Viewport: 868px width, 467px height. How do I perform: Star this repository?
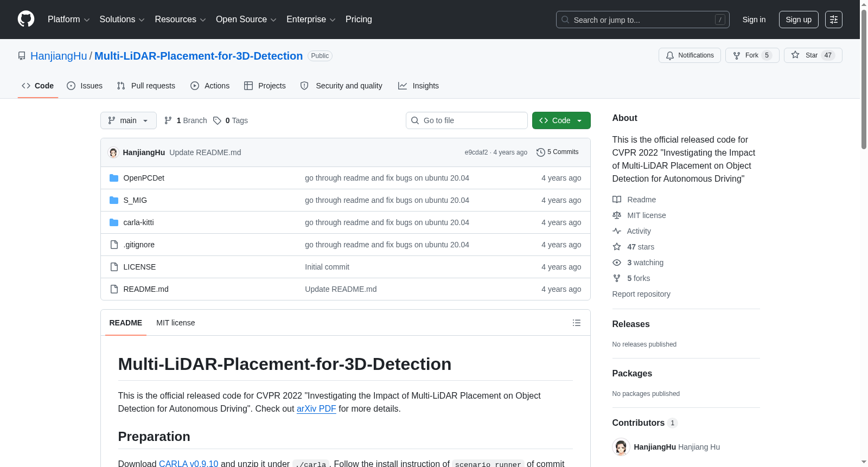pos(813,55)
